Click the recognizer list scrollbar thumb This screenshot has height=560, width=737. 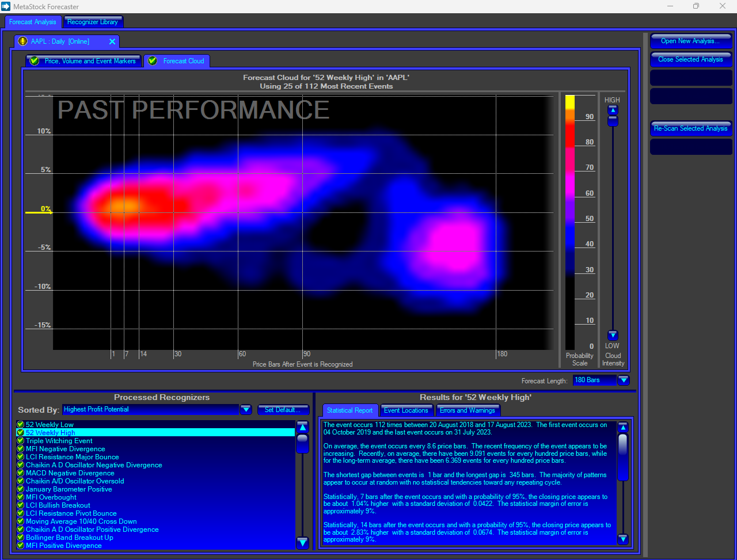coord(302,444)
